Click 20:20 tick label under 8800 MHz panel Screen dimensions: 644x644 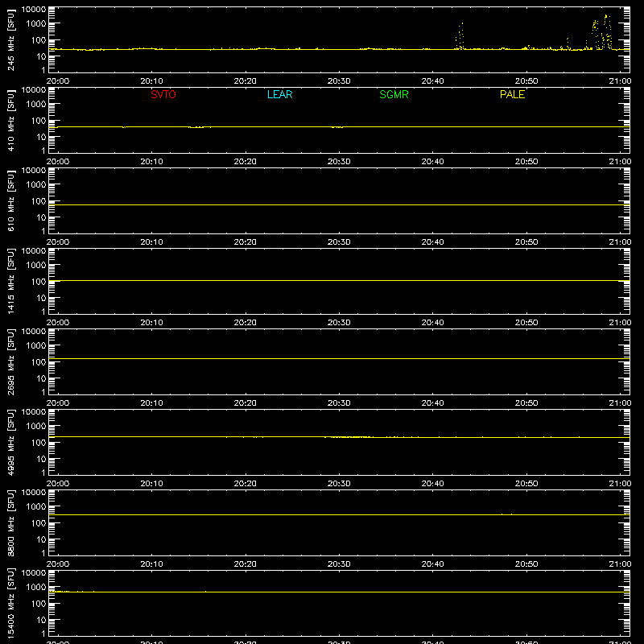click(x=246, y=564)
